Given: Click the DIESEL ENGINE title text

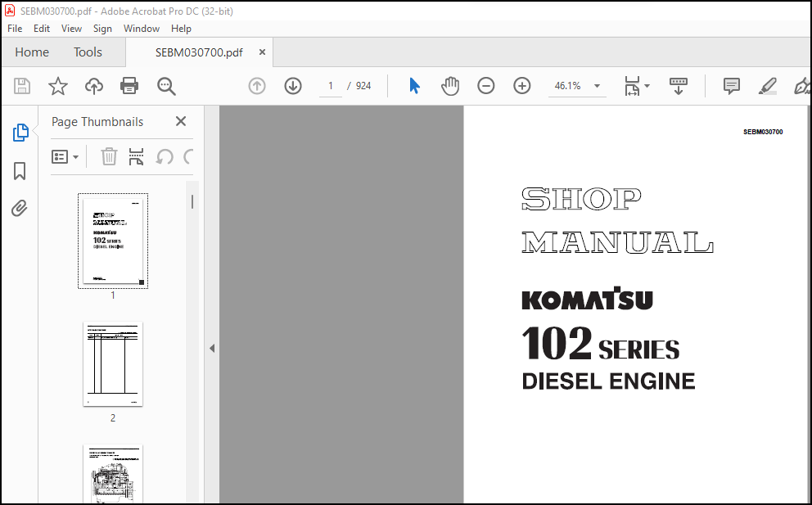Looking at the screenshot, I should pyautogui.click(x=608, y=381).
